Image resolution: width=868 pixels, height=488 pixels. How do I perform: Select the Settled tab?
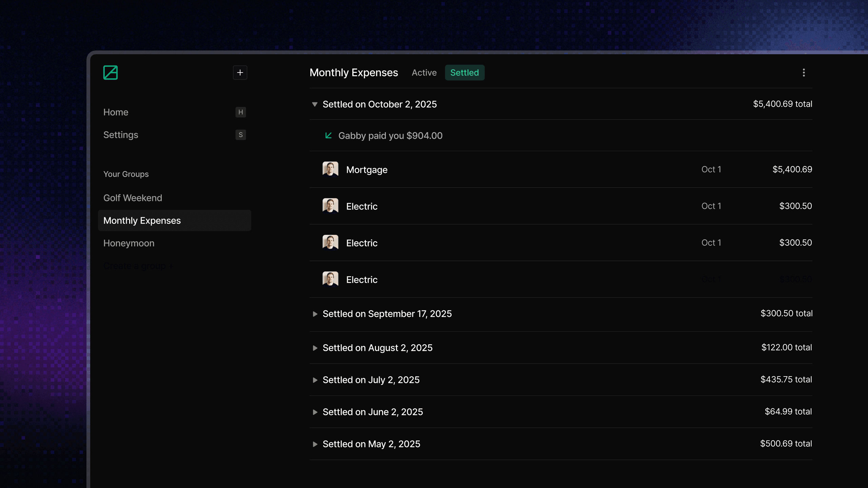464,73
